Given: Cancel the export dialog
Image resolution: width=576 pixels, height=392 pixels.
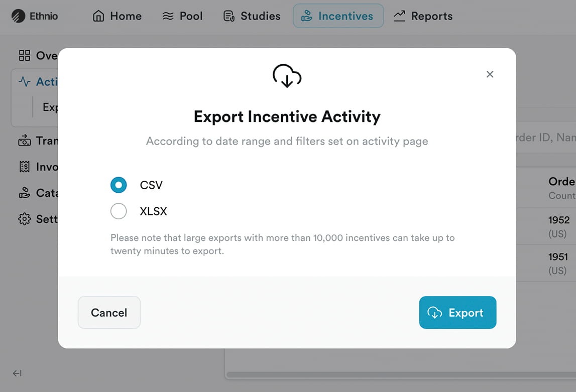Looking at the screenshot, I should 109,312.
